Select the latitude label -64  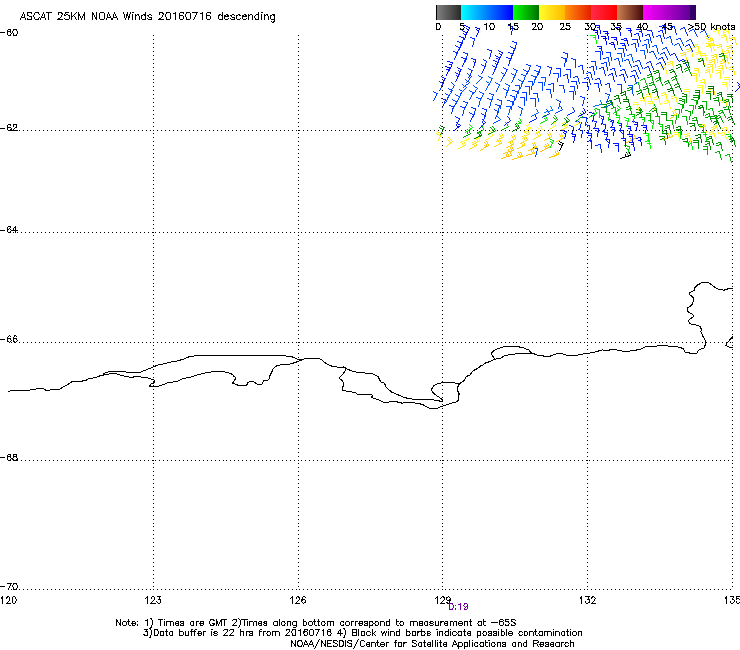pos(9,230)
